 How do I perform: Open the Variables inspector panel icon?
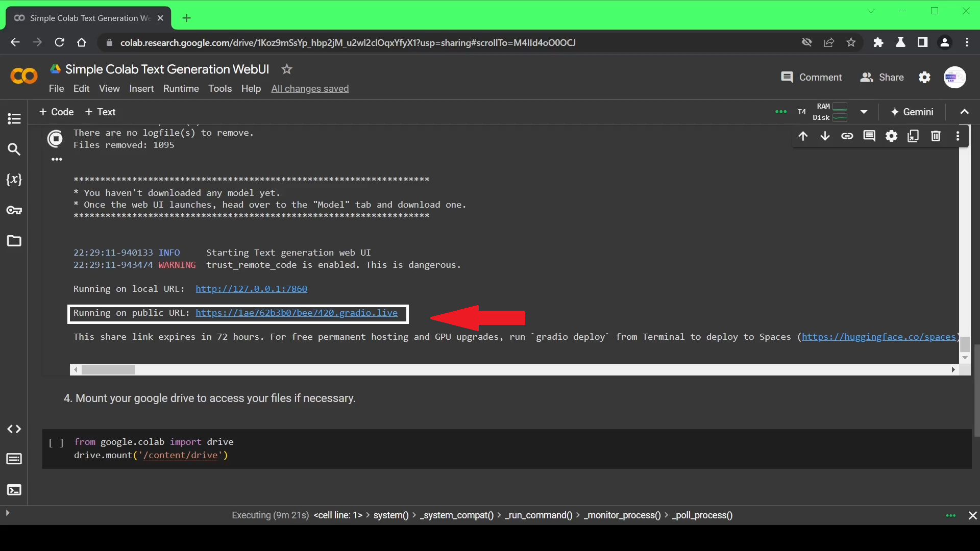pyautogui.click(x=14, y=180)
